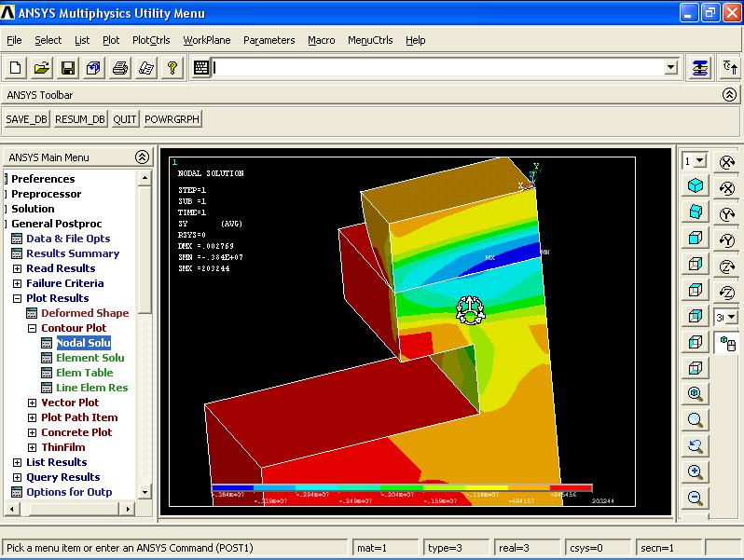Image resolution: width=744 pixels, height=560 pixels.
Task: Open the Pan-Zoom-Rotate dialog icon
Action: [x=93, y=68]
